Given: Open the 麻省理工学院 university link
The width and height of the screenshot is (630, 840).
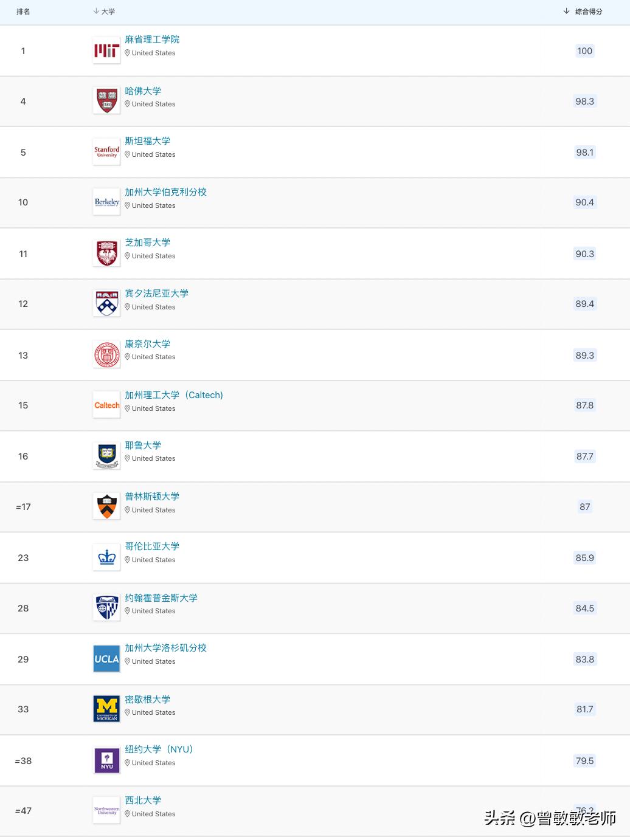Looking at the screenshot, I should [152, 40].
